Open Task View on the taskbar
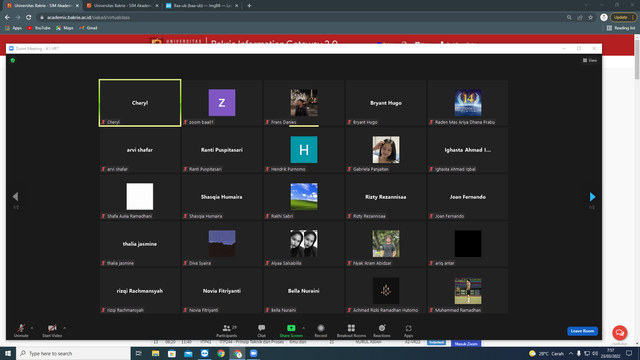 (139, 353)
